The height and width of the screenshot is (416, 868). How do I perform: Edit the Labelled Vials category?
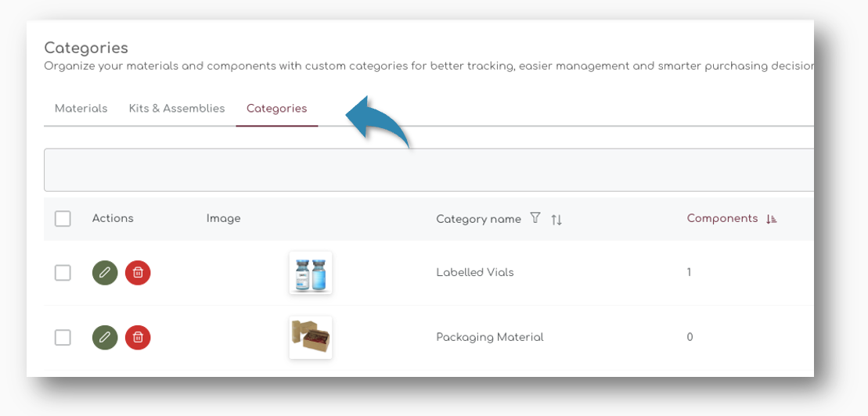point(105,272)
